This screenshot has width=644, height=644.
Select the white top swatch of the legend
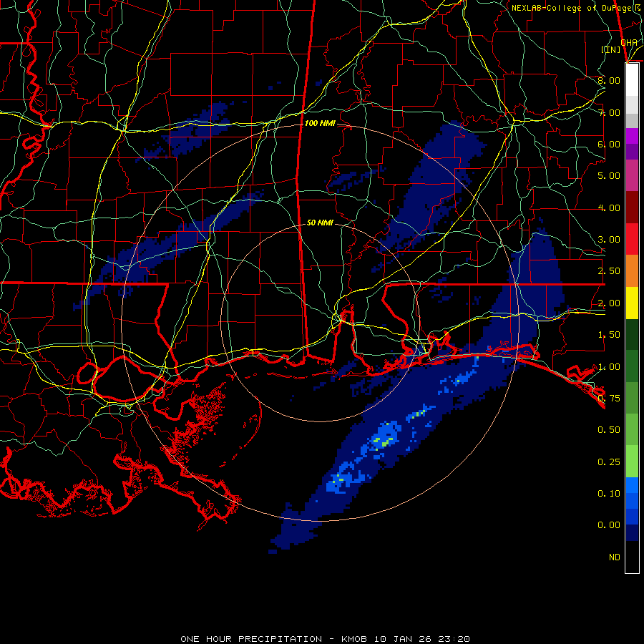point(632,79)
